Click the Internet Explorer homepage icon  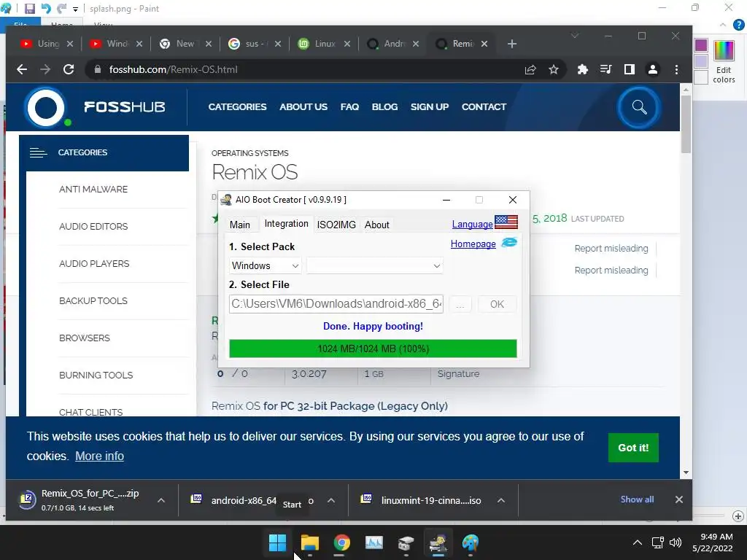tap(509, 242)
